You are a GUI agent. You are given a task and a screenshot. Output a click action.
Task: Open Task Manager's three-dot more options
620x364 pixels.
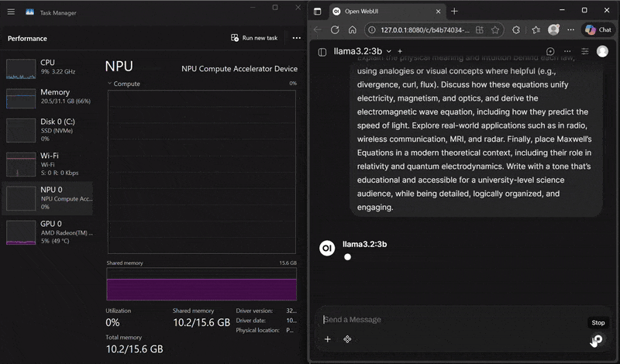(x=296, y=38)
